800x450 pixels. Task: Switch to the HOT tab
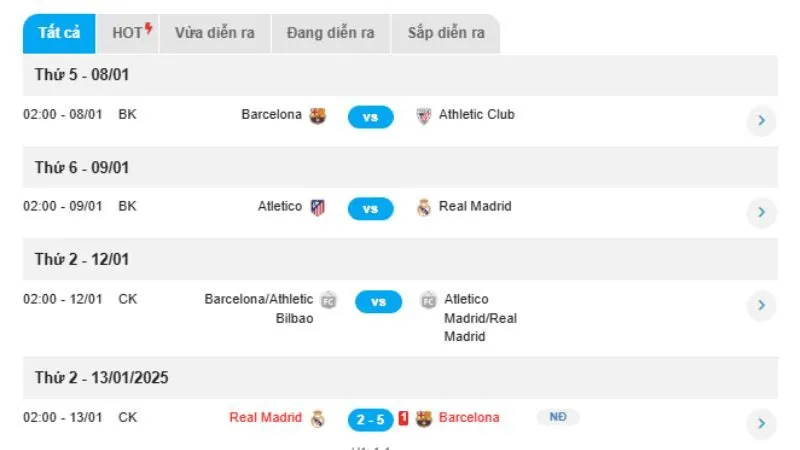[x=131, y=33]
